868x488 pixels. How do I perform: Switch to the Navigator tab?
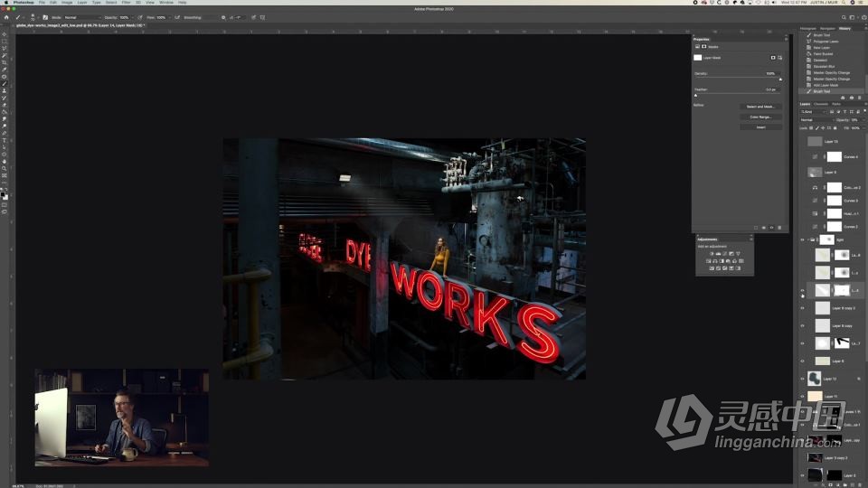click(x=827, y=28)
